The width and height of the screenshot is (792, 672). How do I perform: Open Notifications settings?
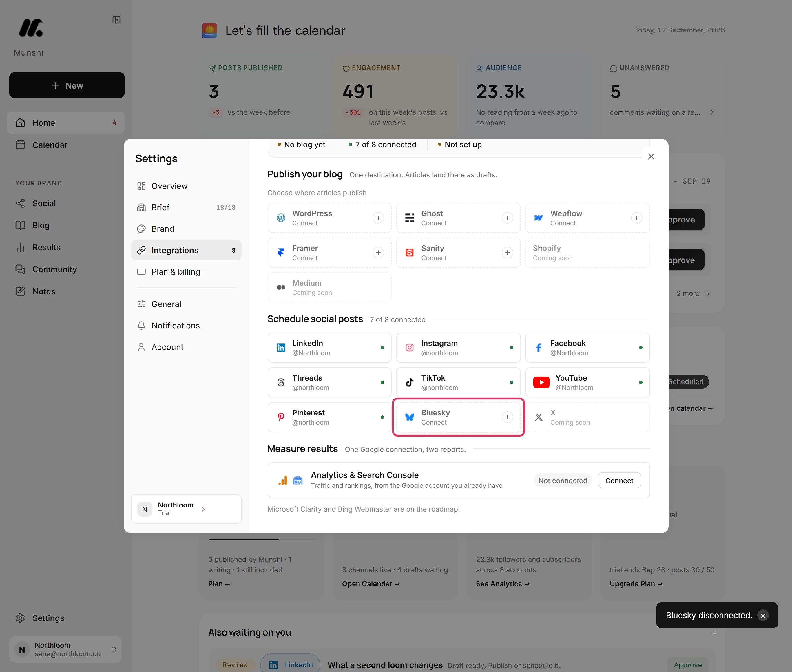click(186, 326)
